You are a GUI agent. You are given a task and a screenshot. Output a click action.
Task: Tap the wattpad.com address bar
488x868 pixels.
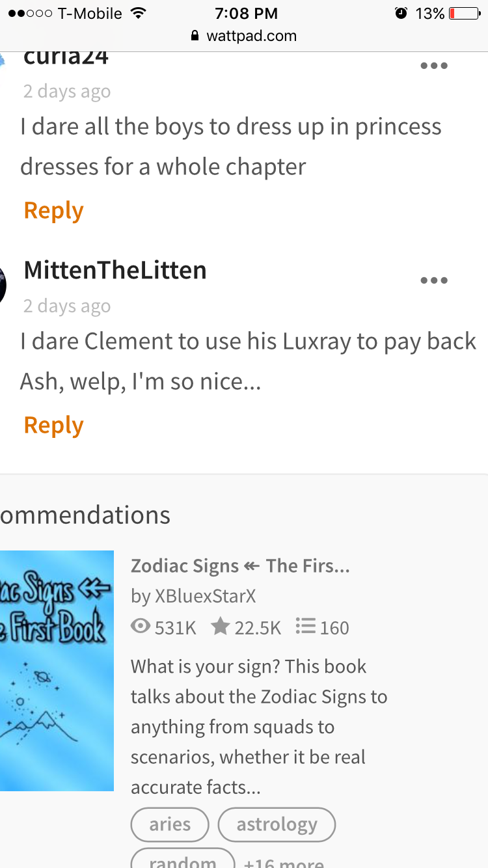click(x=244, y=36)
